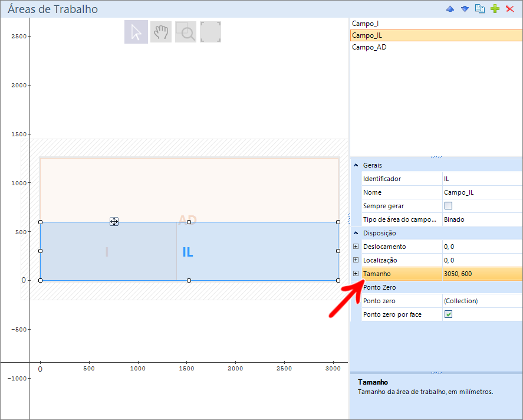
Task: Edit the Deslocamento value 0, 0
Action: (x=482, y=247)
